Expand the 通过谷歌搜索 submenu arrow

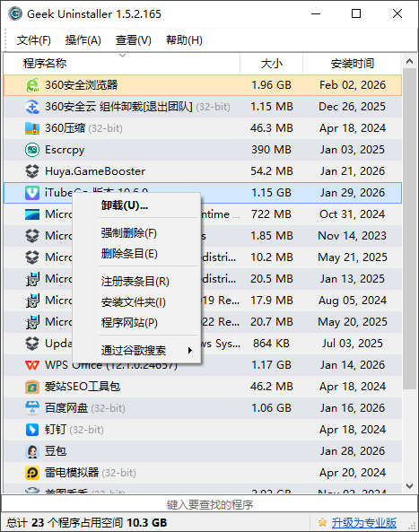click(190, 351)
